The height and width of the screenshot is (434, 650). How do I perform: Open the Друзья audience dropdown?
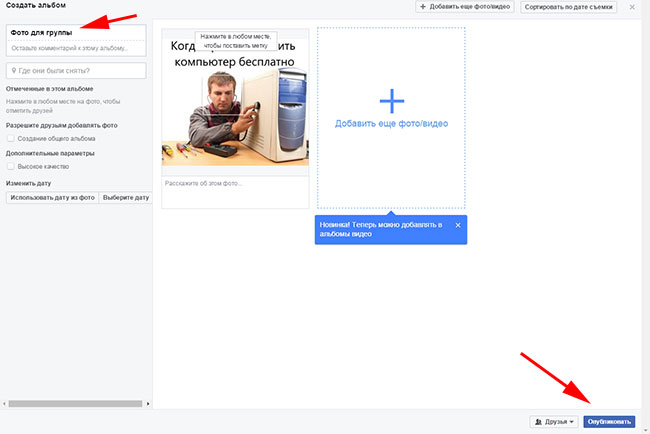(554, 422)
